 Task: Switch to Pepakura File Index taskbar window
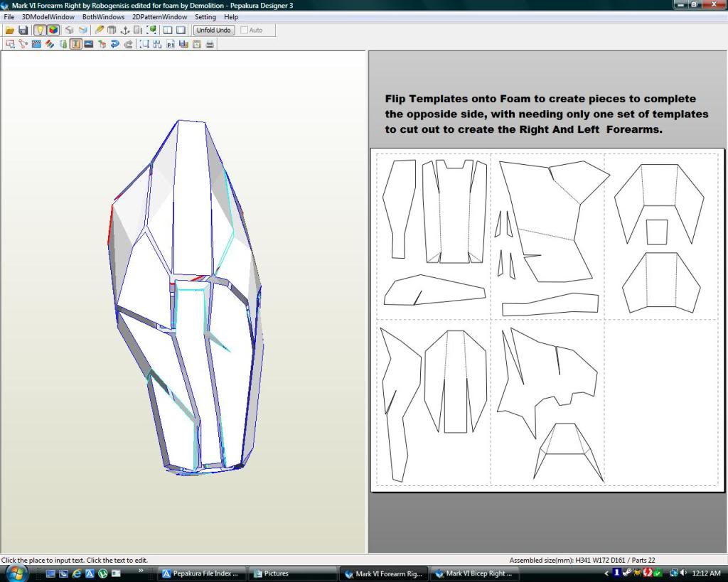click(200, 573)
